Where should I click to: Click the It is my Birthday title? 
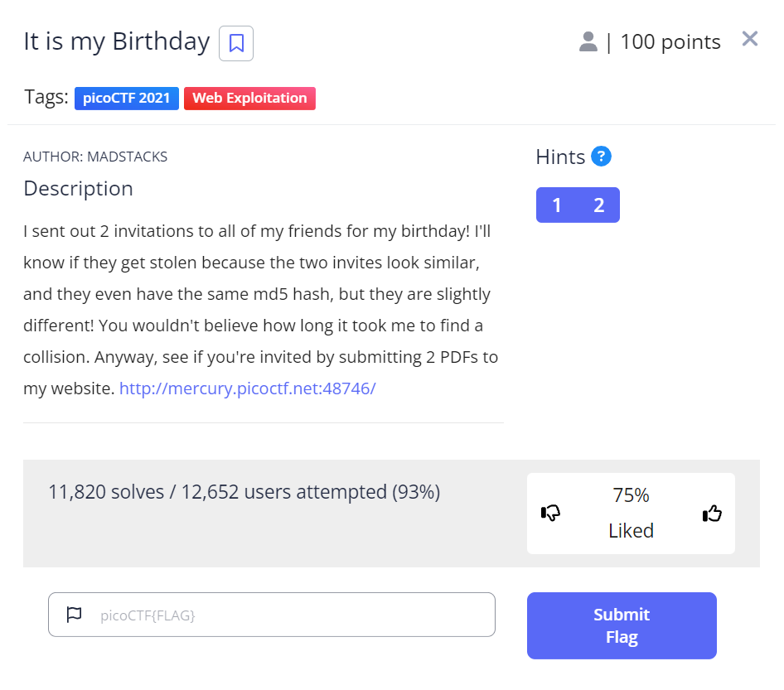coord(117,41)
